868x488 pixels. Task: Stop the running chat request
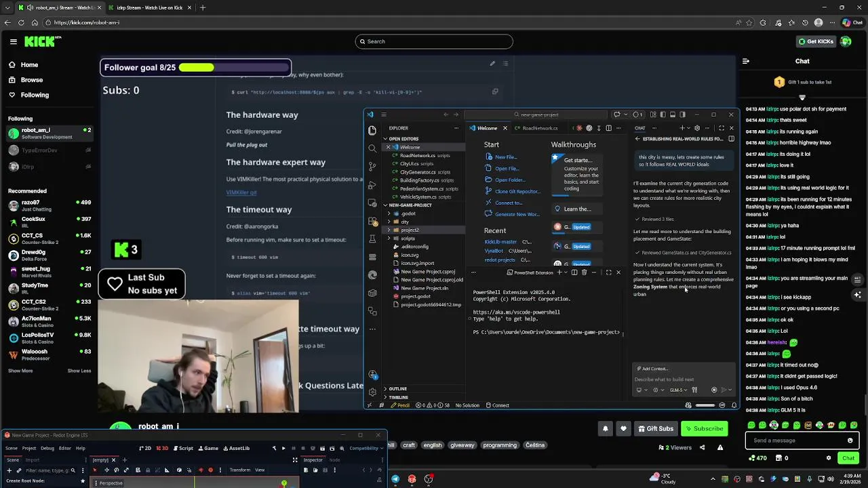pyautogui.click(x=714, y=390)
